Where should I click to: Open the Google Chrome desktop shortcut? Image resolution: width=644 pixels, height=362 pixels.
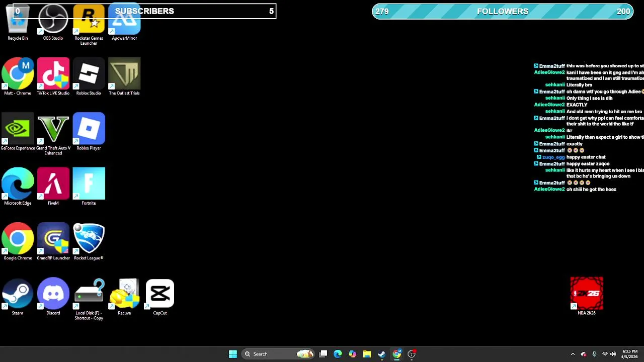click(x=18, y=241)
